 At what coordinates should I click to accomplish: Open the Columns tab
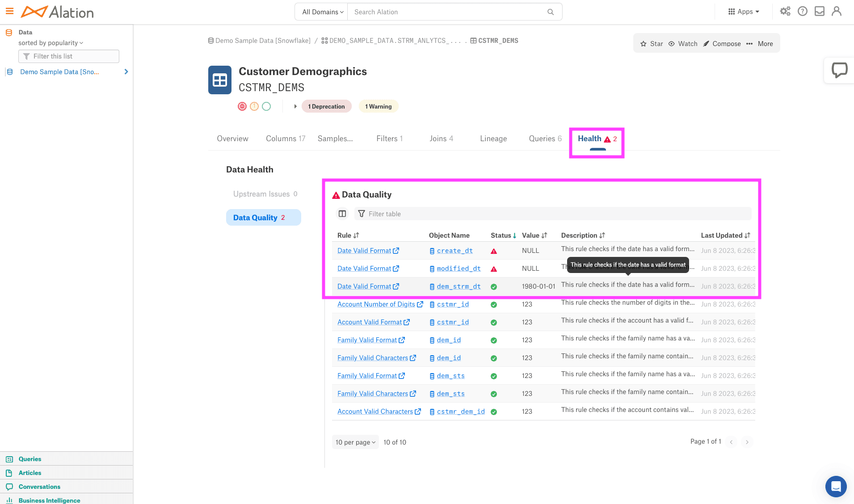coord(285,139)
